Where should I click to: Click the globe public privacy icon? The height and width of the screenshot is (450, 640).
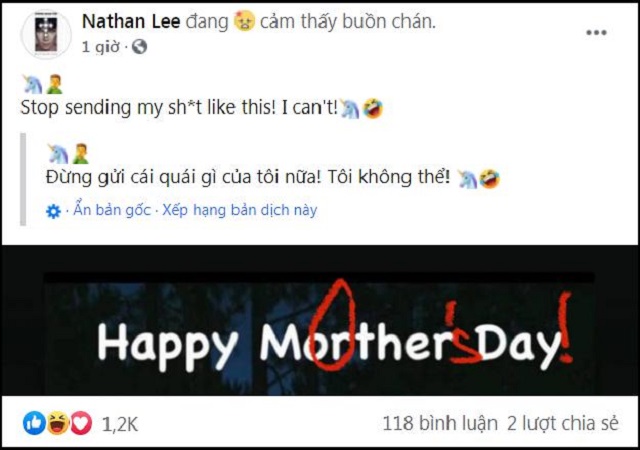click(140, 47)
